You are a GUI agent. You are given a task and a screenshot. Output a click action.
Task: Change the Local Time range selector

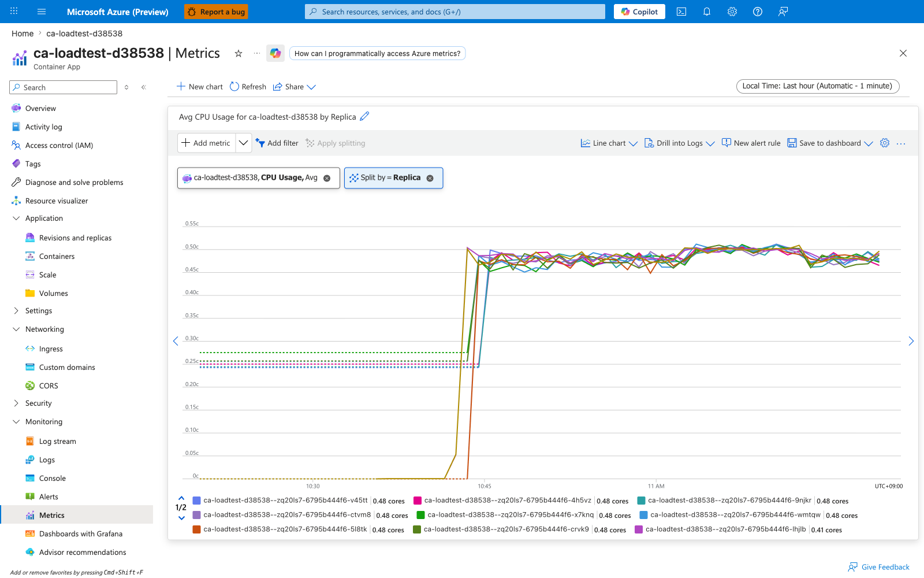pyautogui.click(x=818, y=86)
